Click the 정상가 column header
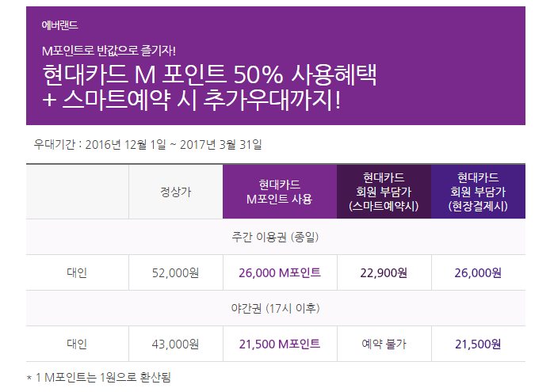Screen dimensions: 554x392 tap(176, 192)
